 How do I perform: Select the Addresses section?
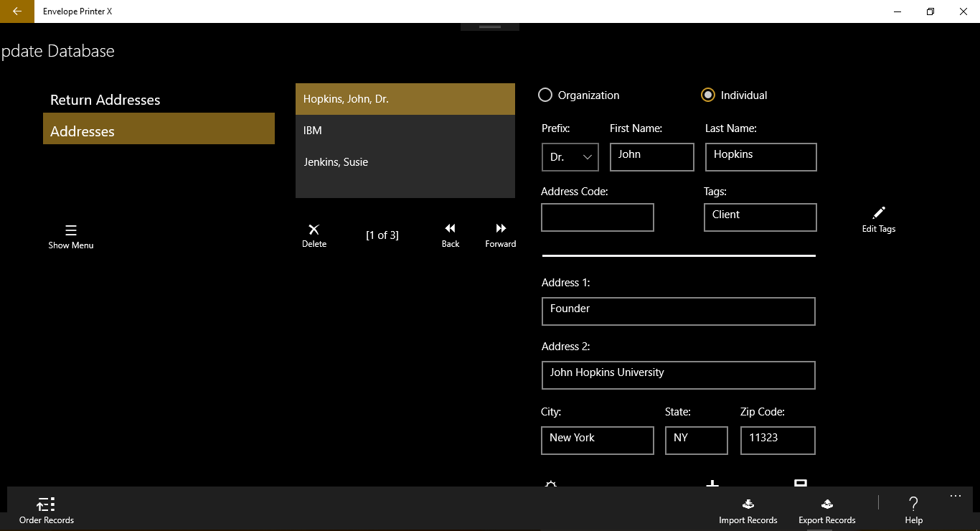[159, 128]
